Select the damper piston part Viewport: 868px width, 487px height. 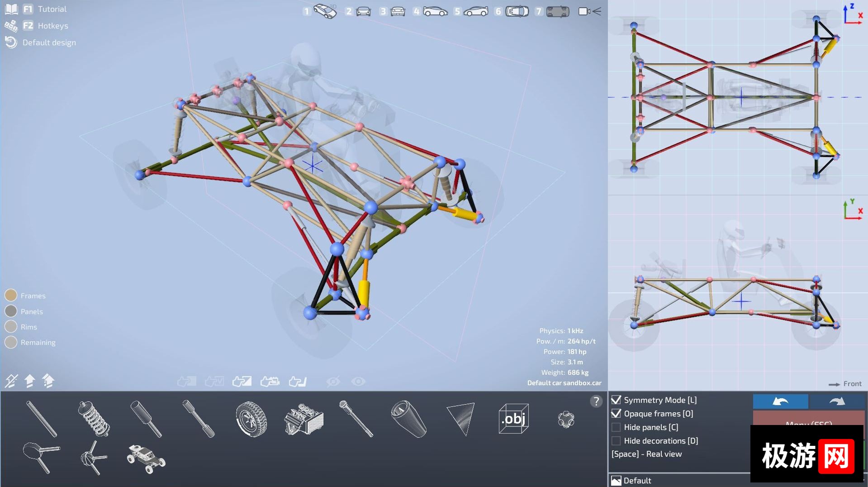tap(146, 419)
